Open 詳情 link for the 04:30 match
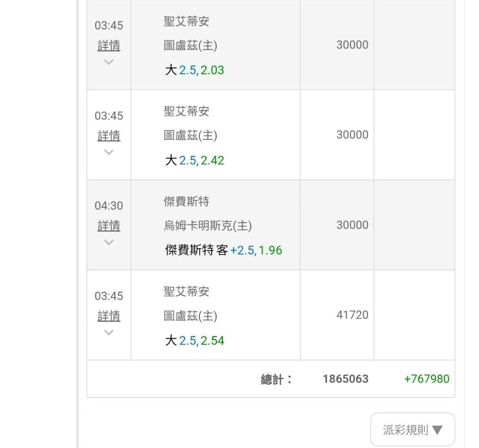Image resolution: width=479 pixels, height=448 pixels. (109, 226)
